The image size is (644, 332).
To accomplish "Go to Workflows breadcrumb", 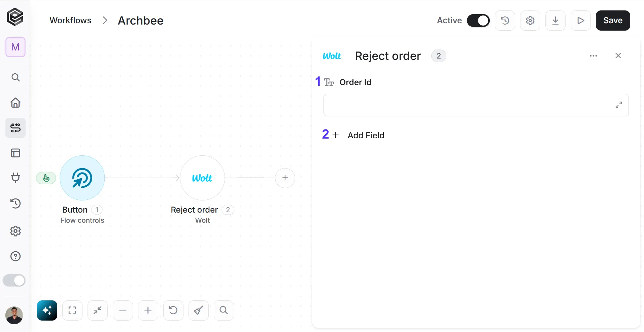I will 70,21.
